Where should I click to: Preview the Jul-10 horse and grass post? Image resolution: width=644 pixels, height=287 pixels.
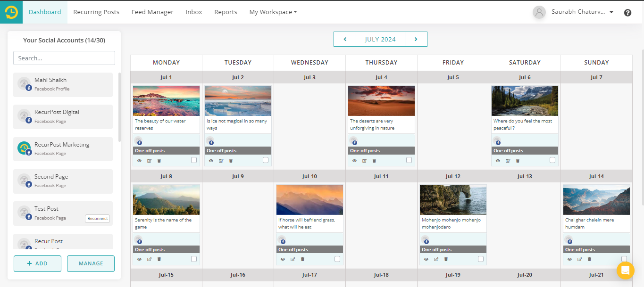click(283, 259)
